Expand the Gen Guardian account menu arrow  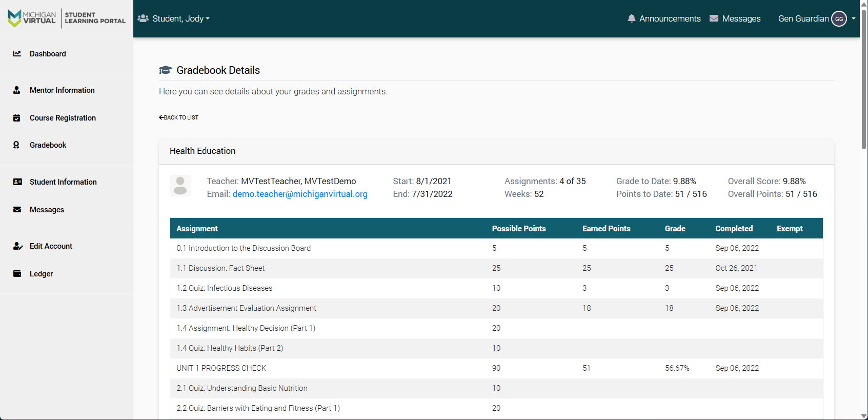pos(854,18)
